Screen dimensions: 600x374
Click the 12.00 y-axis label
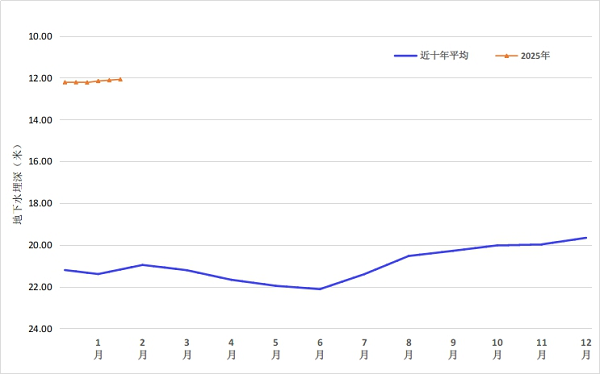click(x=40, y=78)
